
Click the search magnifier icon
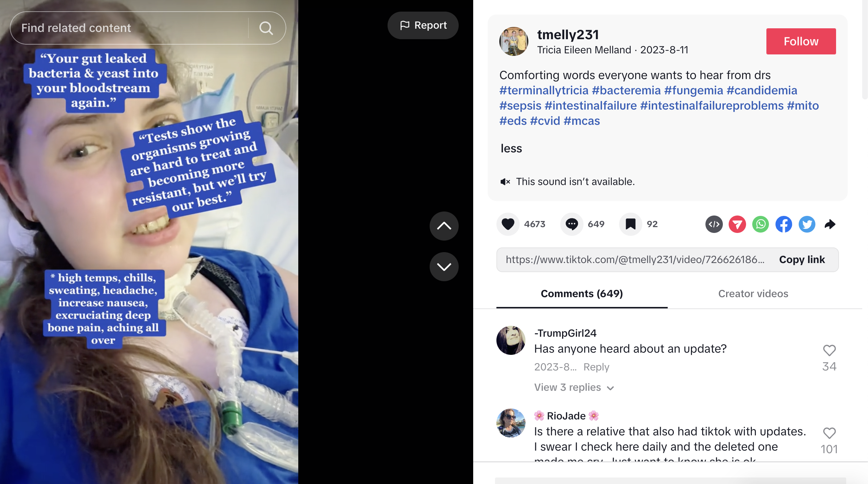[266, 28]
